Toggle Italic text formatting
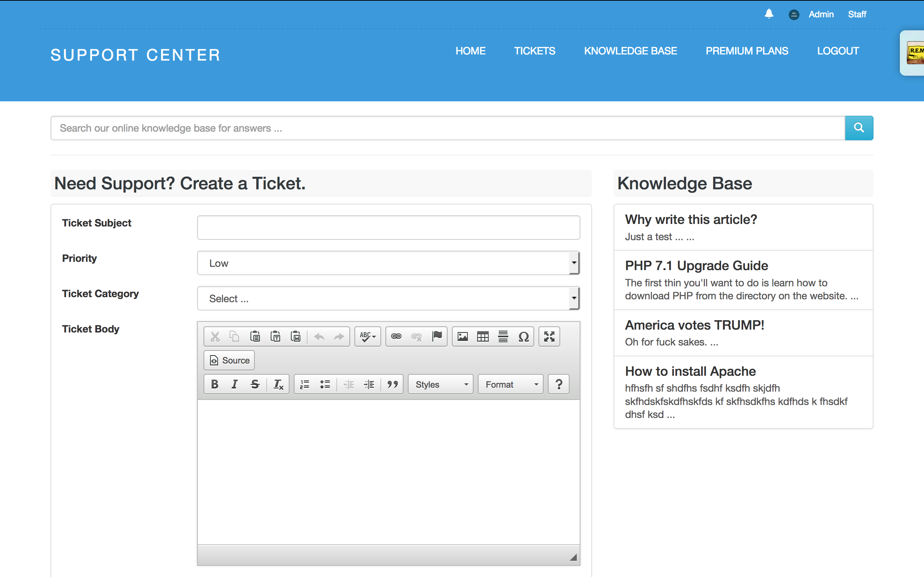The width and height of the screenshot is (924, 577). (235, 384)
